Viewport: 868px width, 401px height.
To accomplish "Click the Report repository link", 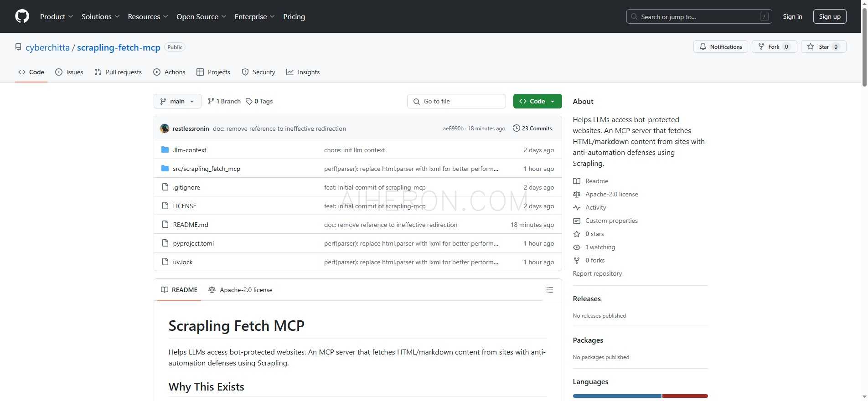I will coord(597,273).
